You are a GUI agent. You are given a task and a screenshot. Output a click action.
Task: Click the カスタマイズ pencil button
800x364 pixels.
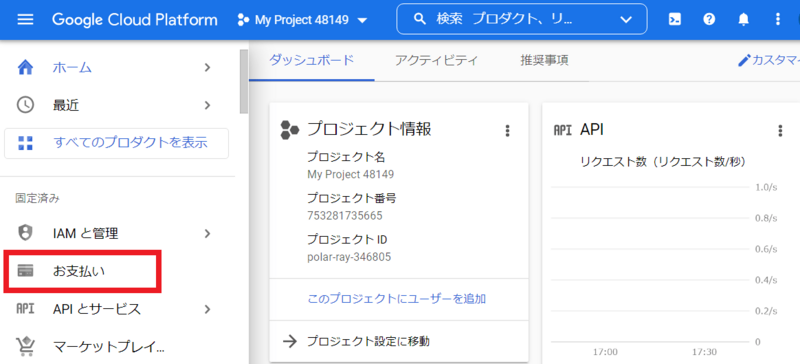(768, 61)
